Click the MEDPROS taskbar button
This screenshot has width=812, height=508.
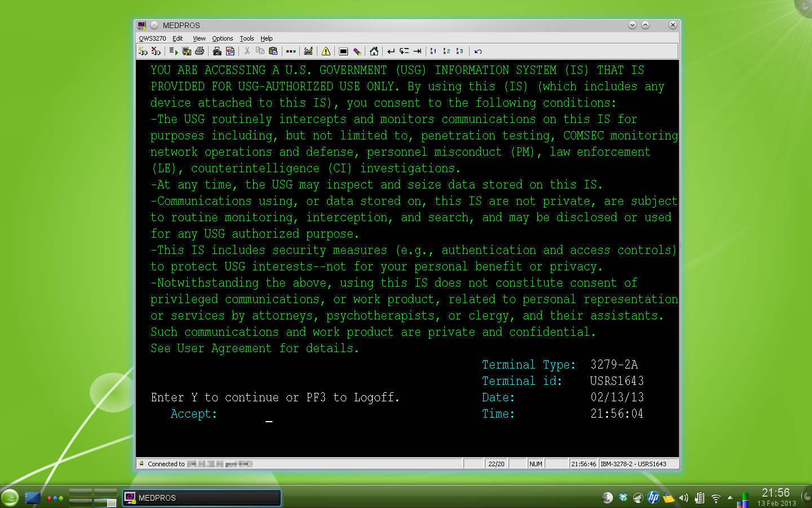pos(202,498)
